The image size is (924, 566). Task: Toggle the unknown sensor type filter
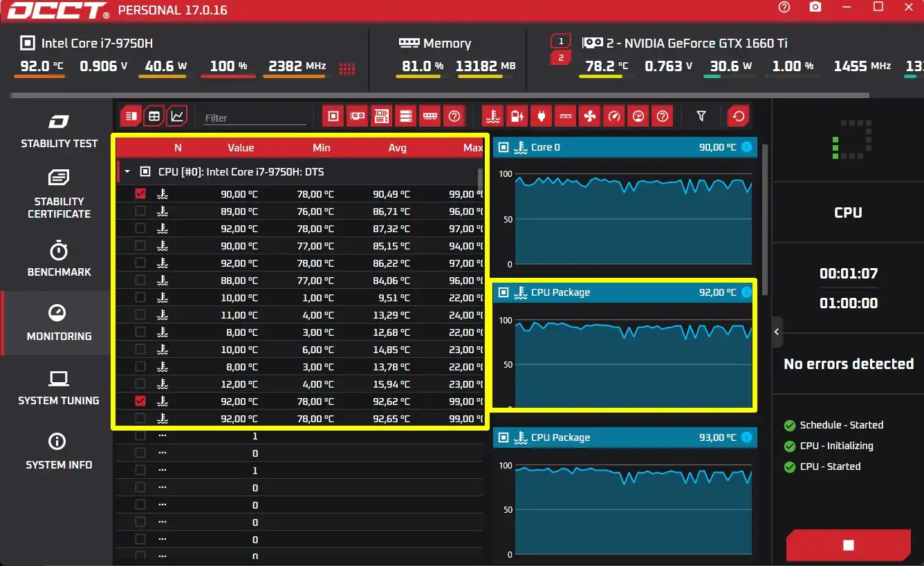click(x=663, y=116)
